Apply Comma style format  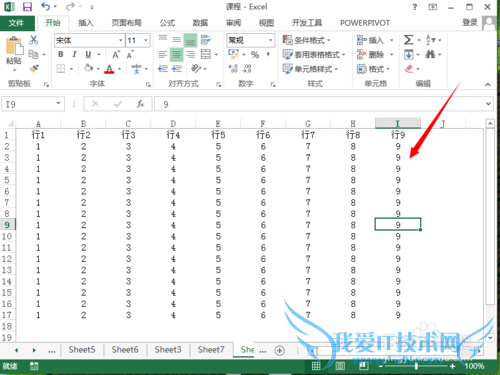pos(268,54)
